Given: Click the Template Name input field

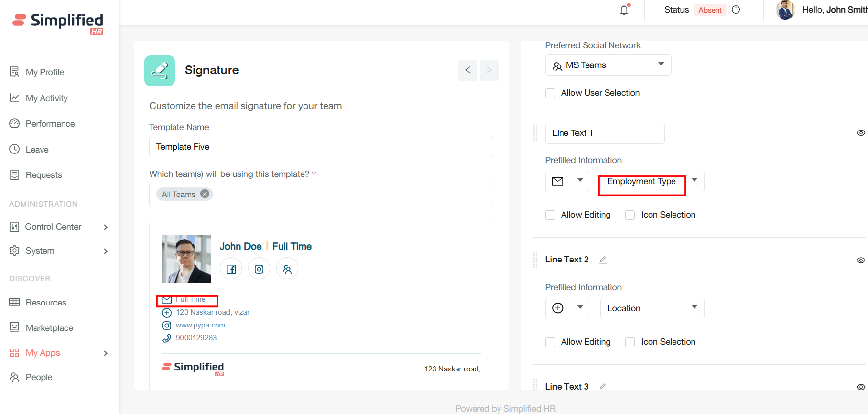Looking at the screenshot, I should [x=321, y=147].
